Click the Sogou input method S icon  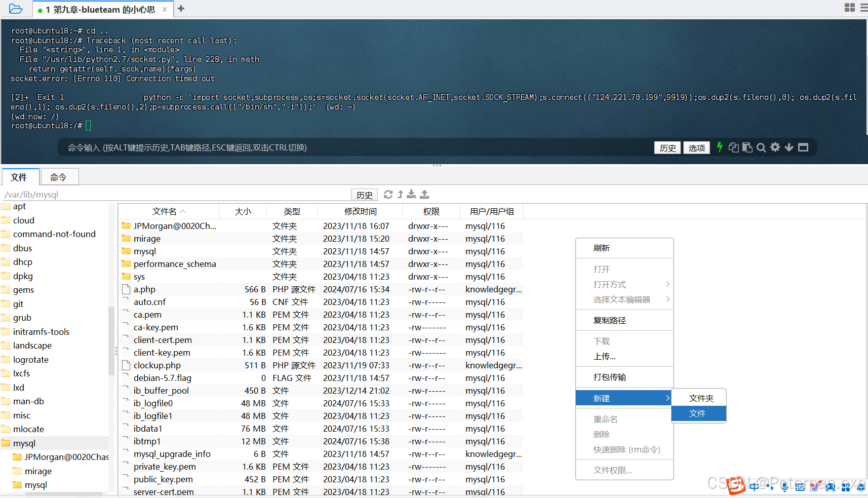(737, 486)
